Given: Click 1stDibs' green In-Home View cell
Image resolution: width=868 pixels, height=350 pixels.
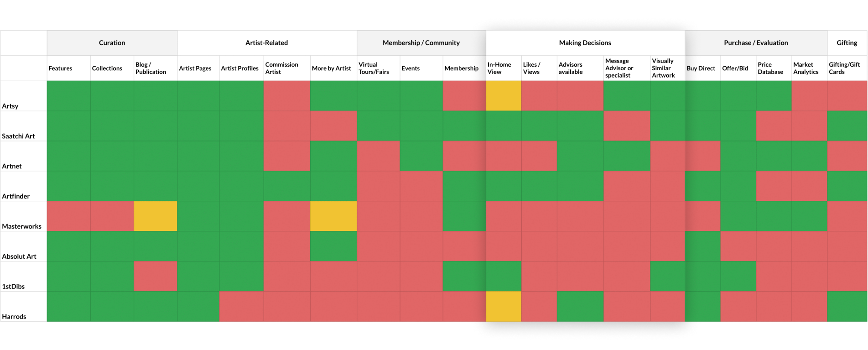Looking at the screenshot, I should pos(504,277).
